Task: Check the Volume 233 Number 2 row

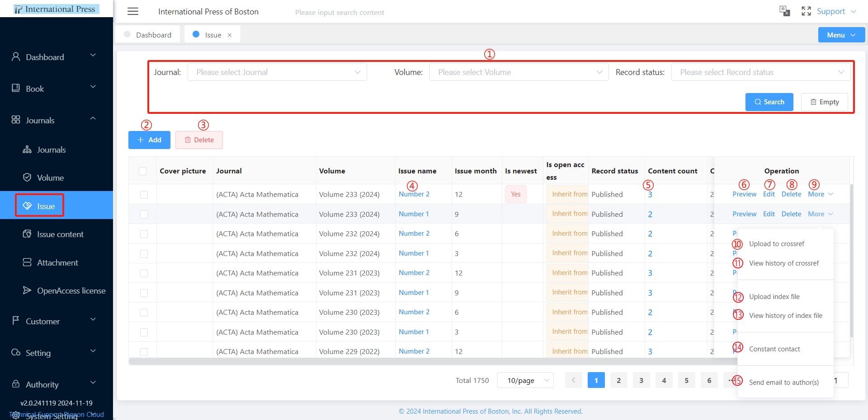Action: 144,195
